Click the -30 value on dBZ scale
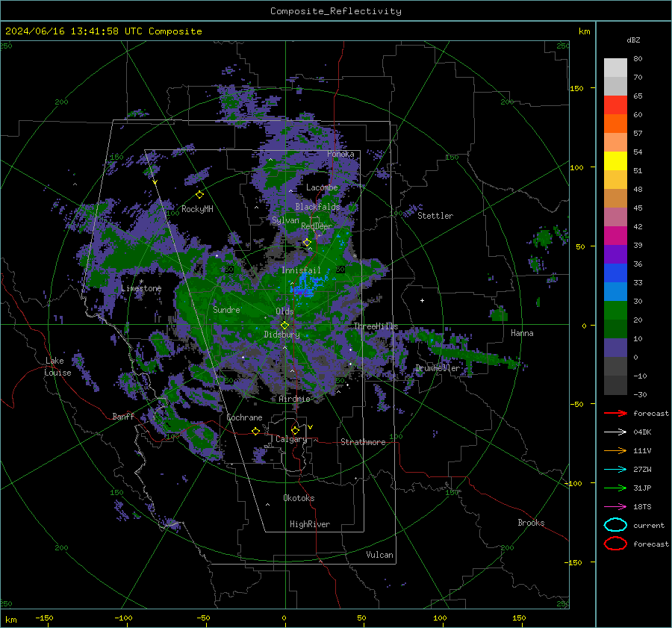This screenshot has height=628, width=672. [640, 394]
